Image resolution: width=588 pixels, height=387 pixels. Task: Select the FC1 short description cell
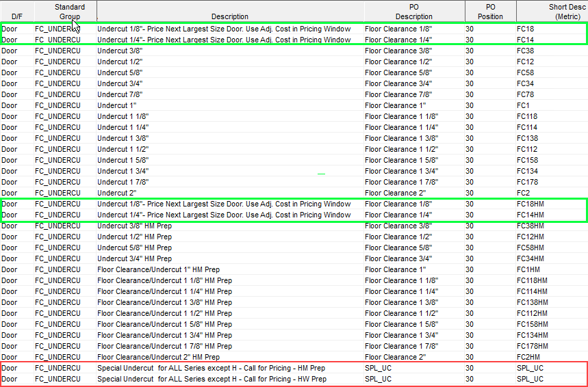551,105
